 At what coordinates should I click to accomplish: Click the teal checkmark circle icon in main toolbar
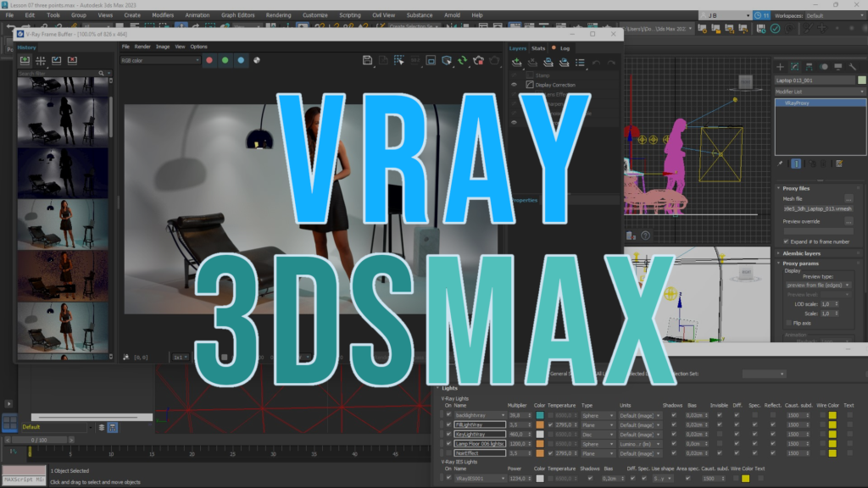coord(775,29)
